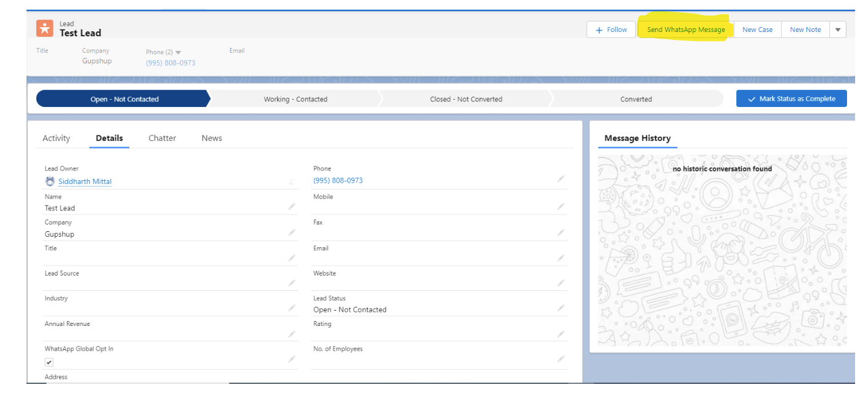The height and width of the screenshot is (393, 868).
Task: Edit the Title field pencil icon
Action: 292,258
